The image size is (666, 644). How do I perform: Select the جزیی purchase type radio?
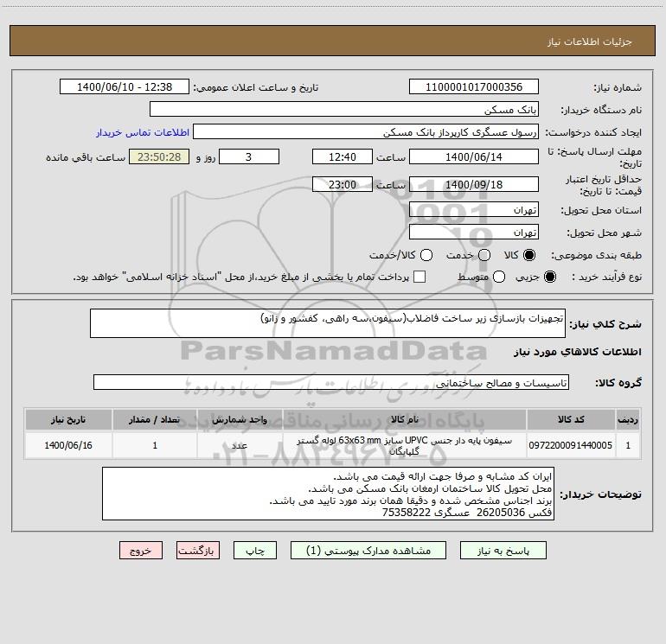(549, 277)
